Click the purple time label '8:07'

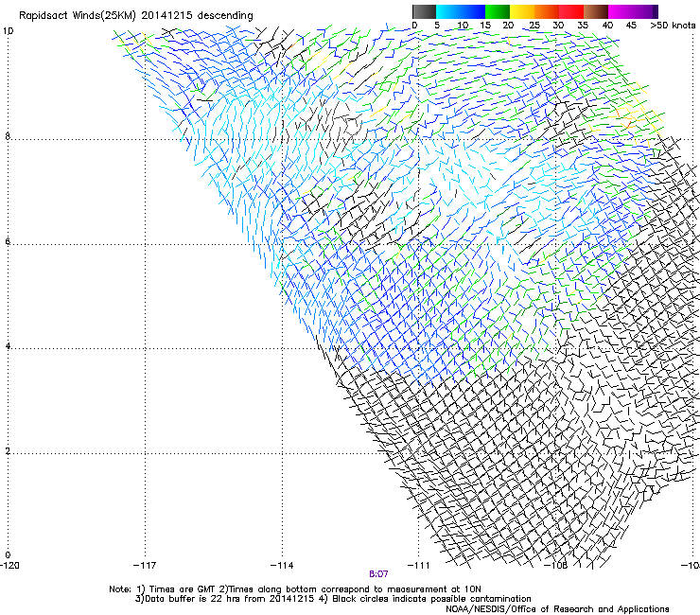coord(378,574)
